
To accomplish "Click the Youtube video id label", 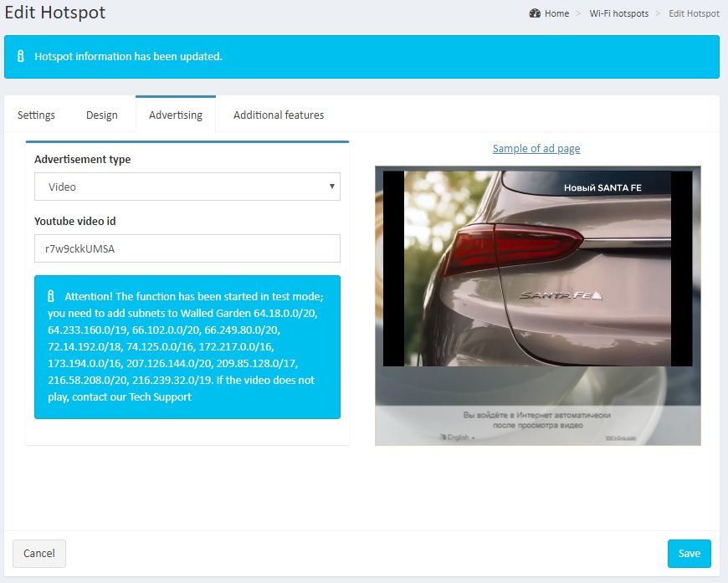I will tap(75, 221).
